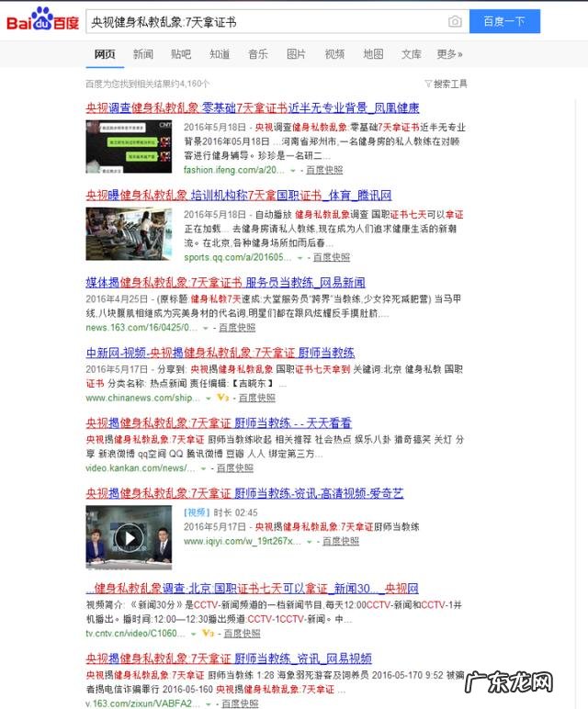Click the Baidu logo
This screenshot has width=588, height=709.
[x=42, y=19]
